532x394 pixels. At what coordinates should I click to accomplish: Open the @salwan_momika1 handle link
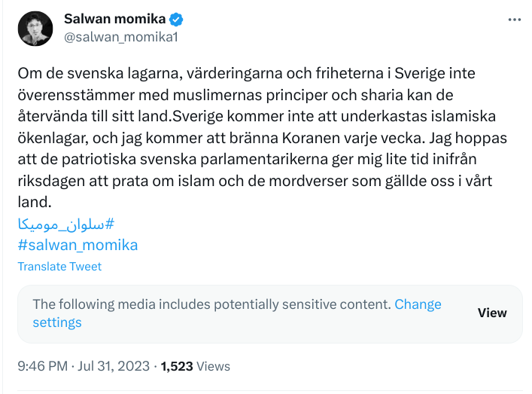pyautogui.click(x=120, y=37)
